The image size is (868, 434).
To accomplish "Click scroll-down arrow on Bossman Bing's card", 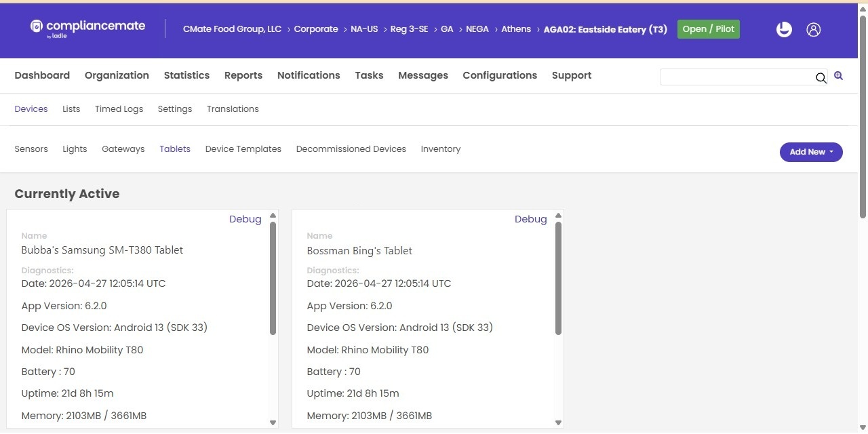I will point(559,422).
